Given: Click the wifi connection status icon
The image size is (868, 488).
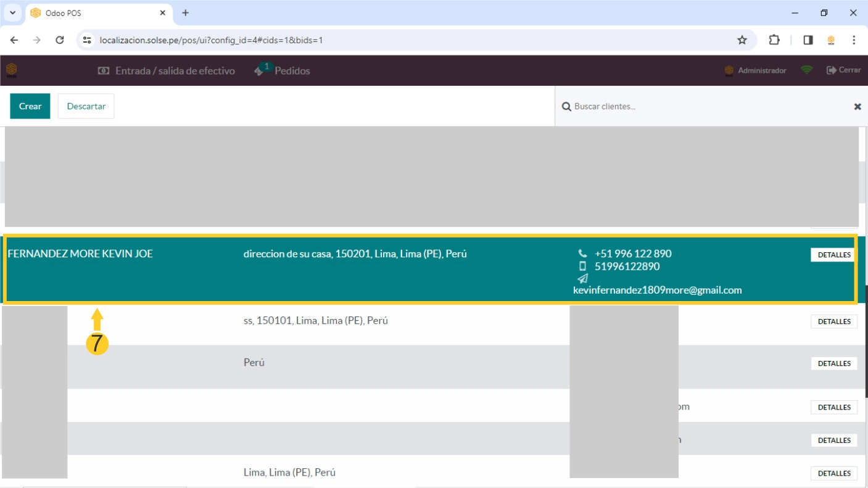Looking at the screenshot, I should [x=806, y=70].
